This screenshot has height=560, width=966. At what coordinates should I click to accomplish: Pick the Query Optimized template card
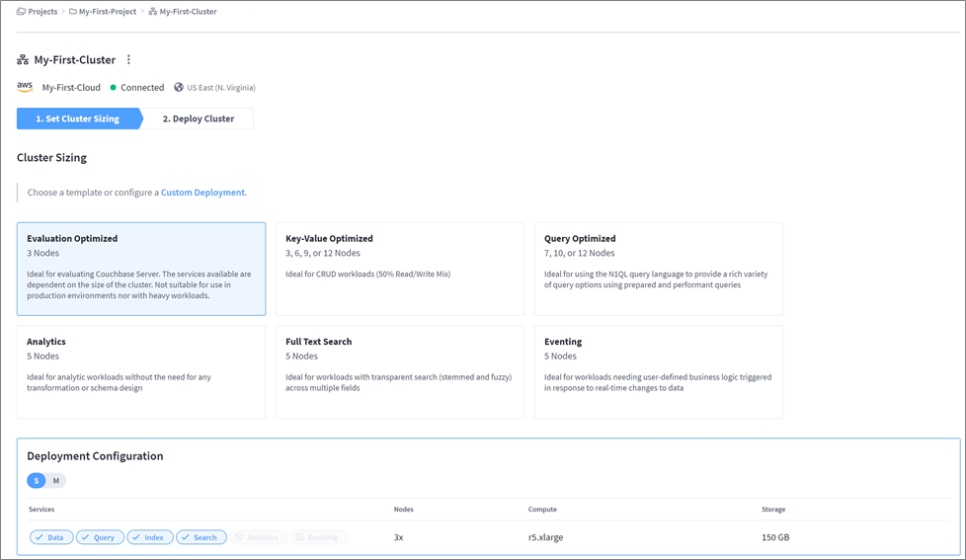tap(659, 270)
